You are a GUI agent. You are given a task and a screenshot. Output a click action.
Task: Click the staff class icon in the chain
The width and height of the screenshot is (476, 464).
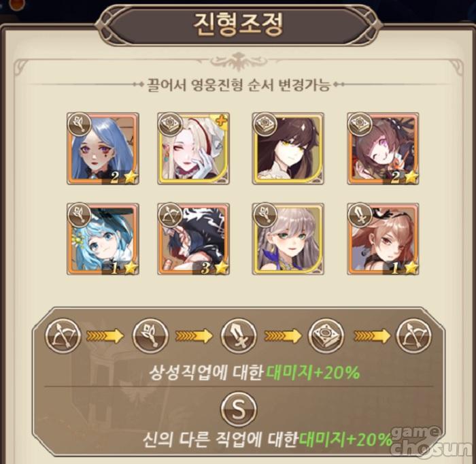pyautogui.click(x=150, y=336)
